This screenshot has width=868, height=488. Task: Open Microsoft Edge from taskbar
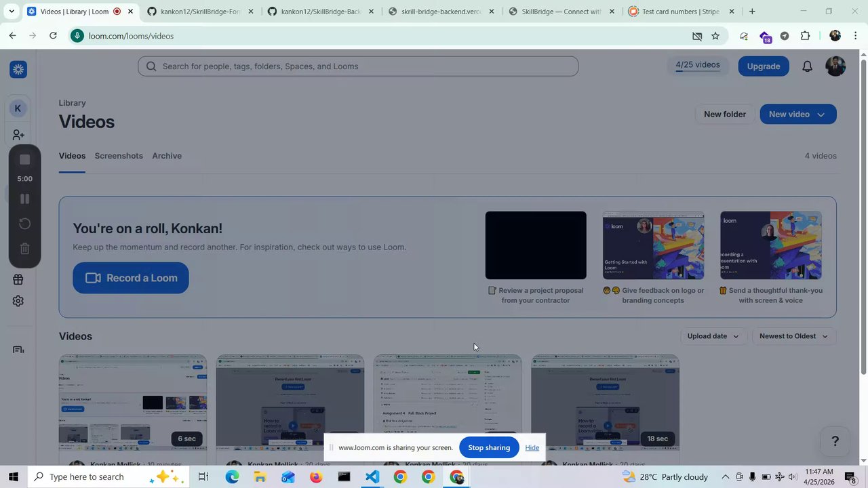pos(232,477)
